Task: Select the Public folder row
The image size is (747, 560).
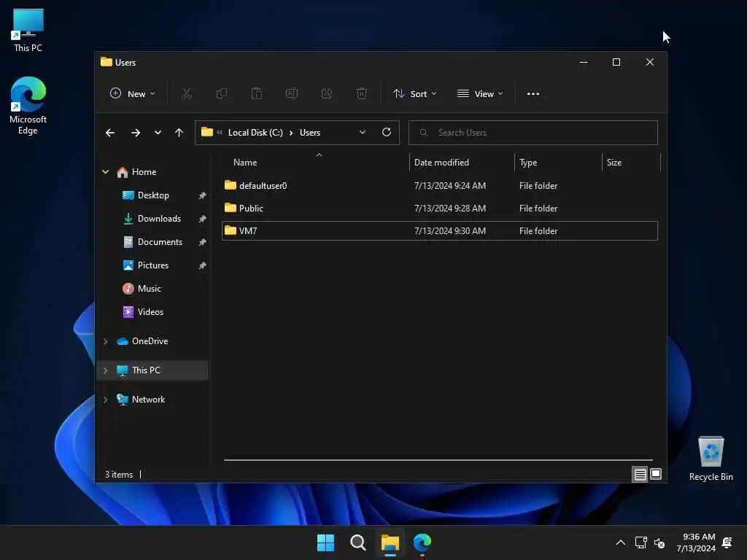Action: click(x=439, y=208)
